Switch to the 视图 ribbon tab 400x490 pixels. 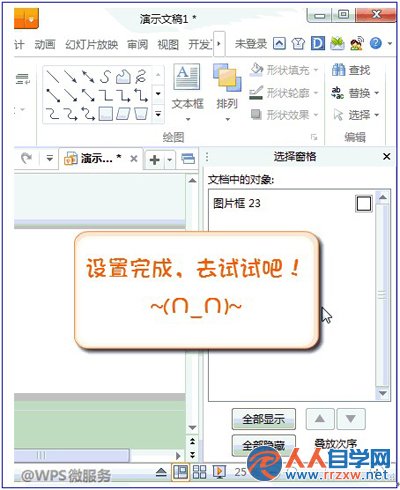[168, 44]
